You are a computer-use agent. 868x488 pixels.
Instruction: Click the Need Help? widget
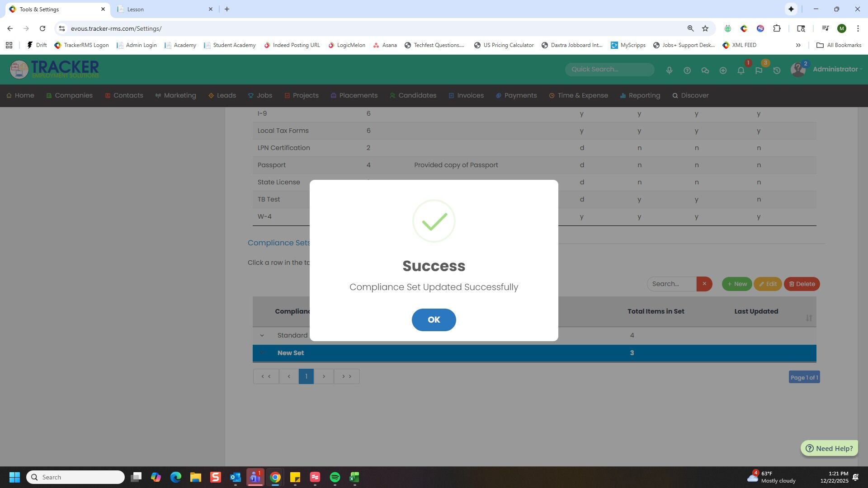pyautogui.click(x=829, y=448)
